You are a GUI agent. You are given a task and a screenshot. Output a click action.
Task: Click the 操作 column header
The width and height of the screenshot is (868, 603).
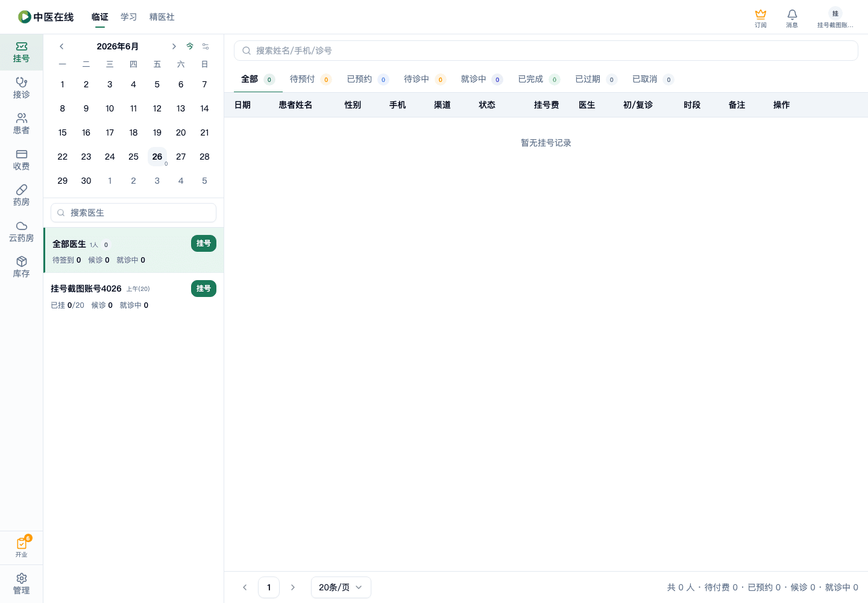point(781,105)
